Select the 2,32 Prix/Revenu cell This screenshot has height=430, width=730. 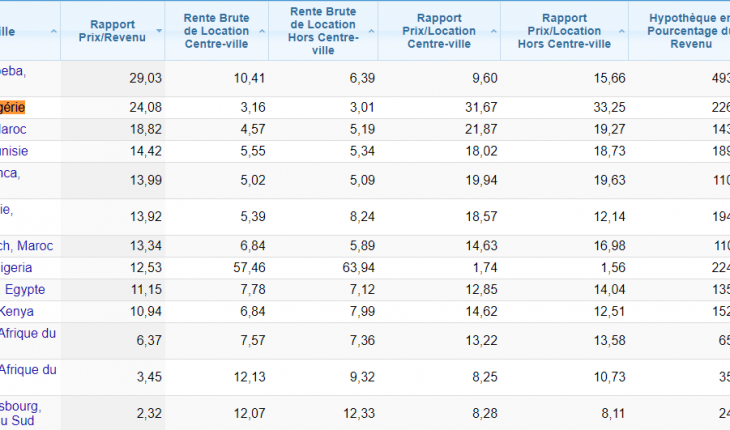[149, 413]
